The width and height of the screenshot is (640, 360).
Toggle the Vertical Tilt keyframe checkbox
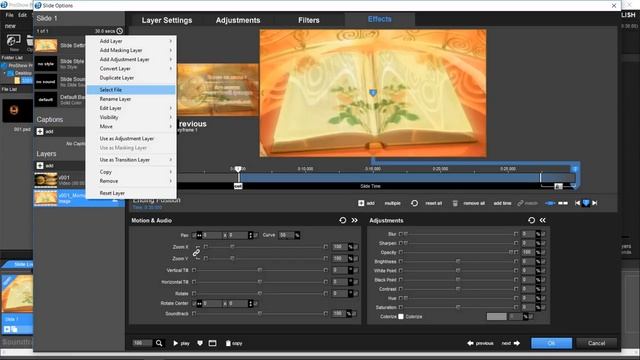pyautogui.click(x=194, y=270)
